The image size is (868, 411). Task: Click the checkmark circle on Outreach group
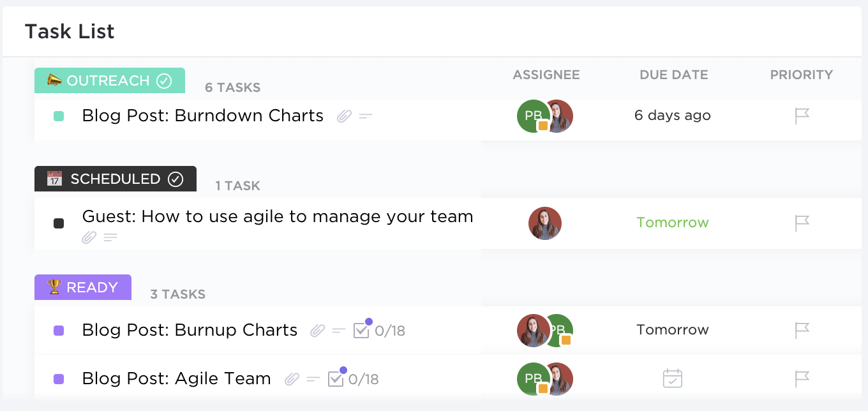click(x=165, y=81)
